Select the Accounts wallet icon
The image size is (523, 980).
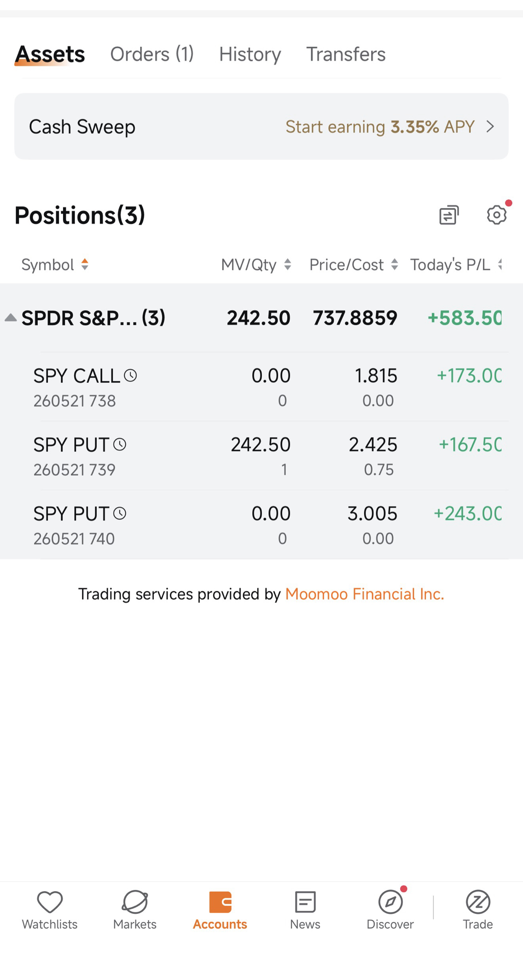(x=220, y=902)
